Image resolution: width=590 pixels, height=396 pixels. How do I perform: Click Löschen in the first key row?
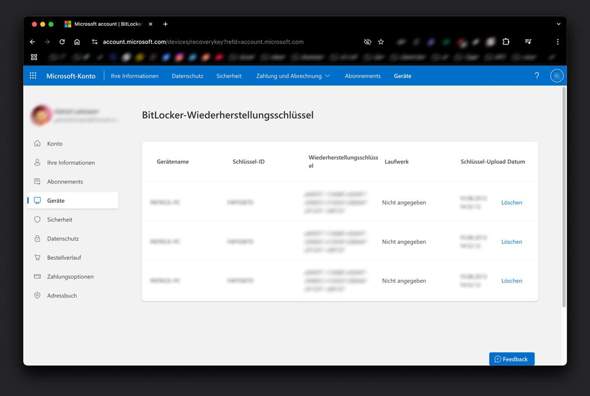pyautogui.click(x=512, y=203)
